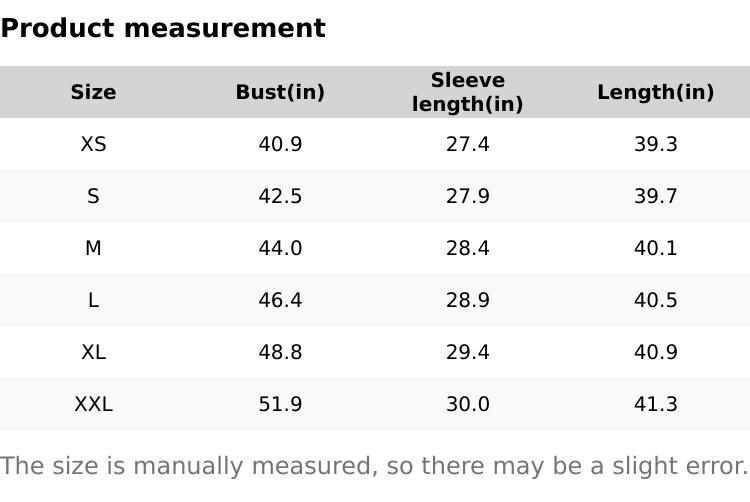Viewport: 750px width, 502px height.
Task: Select the XL size row label
Action: [x=93, y=352]
